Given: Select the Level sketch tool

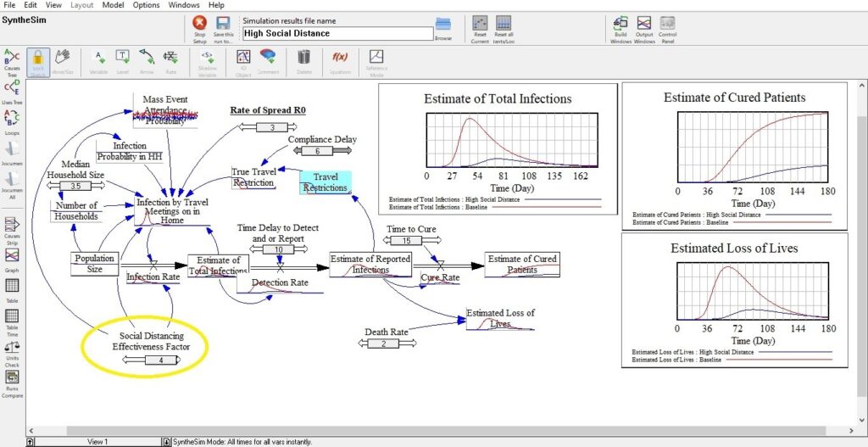Looking at the screenshot, I should pyautogui.click(x=122, y=57).
